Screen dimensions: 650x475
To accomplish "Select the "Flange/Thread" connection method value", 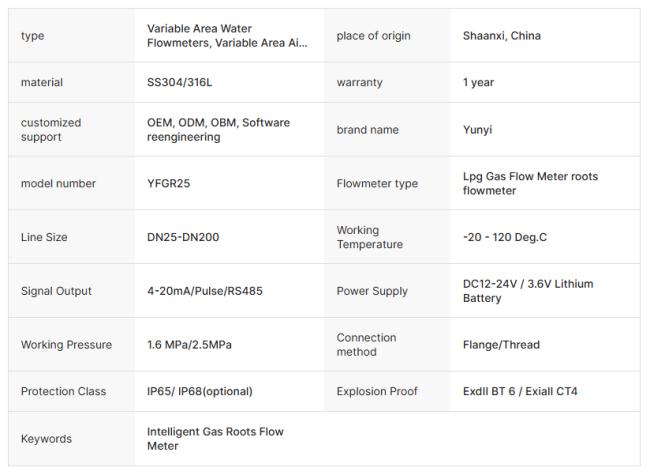I will coord(501,345).
